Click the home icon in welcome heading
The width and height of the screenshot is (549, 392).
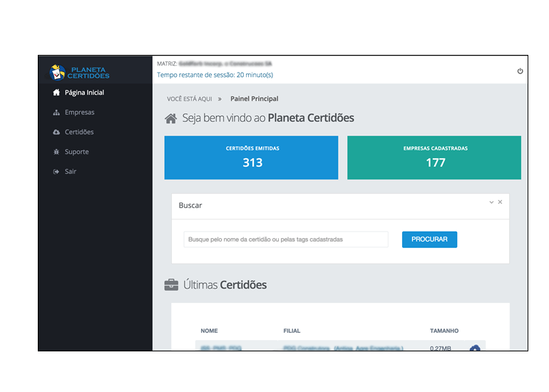coord(171,118)
